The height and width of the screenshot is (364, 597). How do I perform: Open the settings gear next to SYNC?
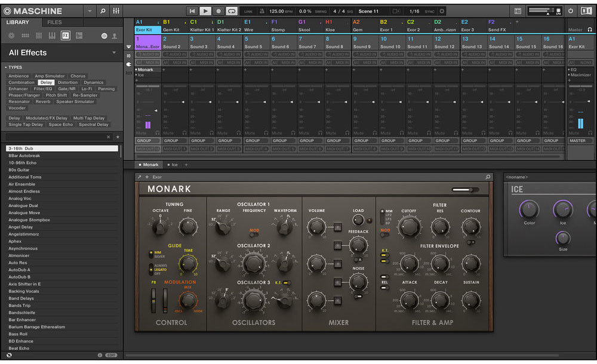point(441,11)
